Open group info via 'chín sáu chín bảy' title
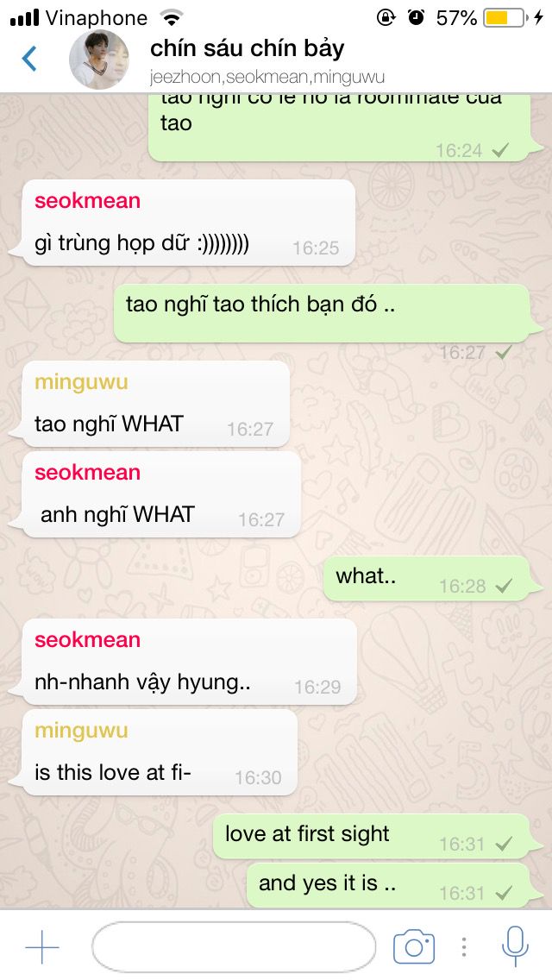 [x=247, y=49]
